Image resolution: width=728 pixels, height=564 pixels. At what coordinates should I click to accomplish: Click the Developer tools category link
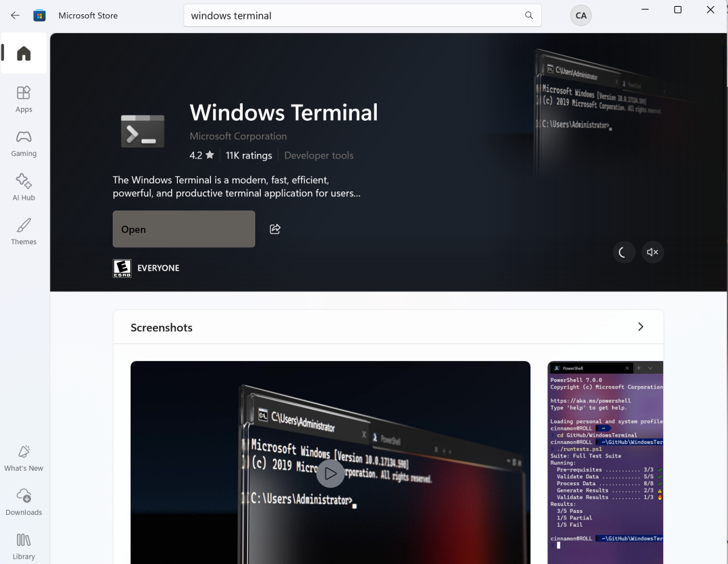click(x=319, y=155)
